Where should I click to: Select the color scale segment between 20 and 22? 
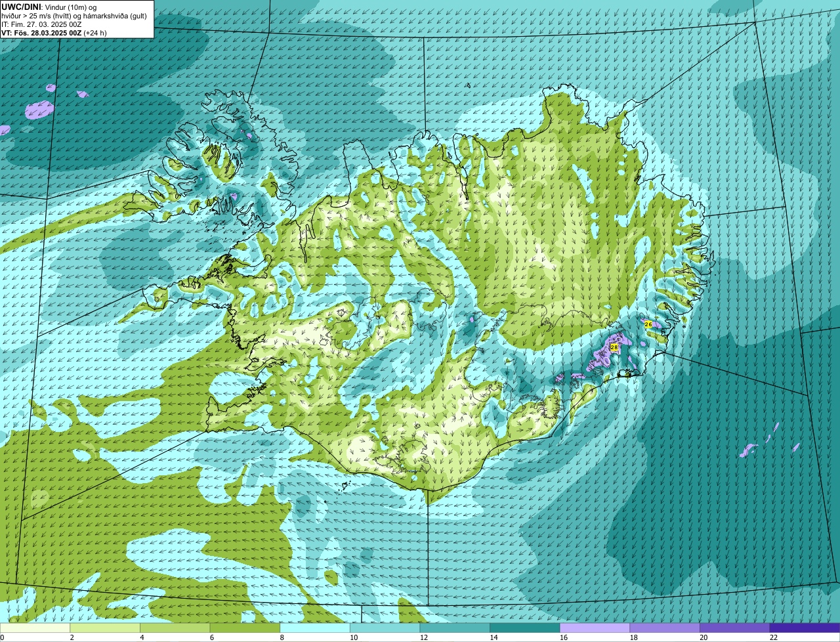point(735,628)
